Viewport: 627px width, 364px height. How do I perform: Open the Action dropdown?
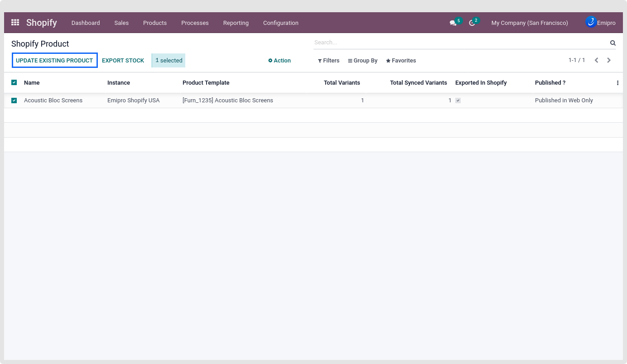coord(280,61)
